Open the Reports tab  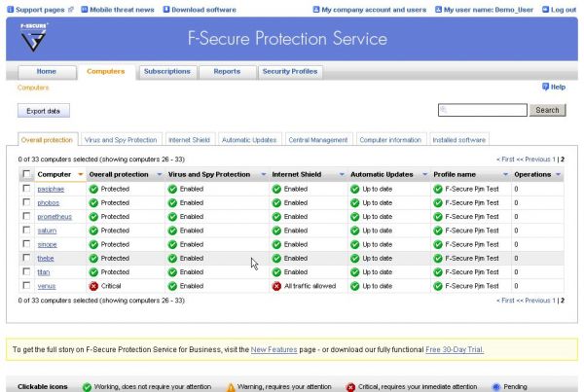(x=227, y=71)
